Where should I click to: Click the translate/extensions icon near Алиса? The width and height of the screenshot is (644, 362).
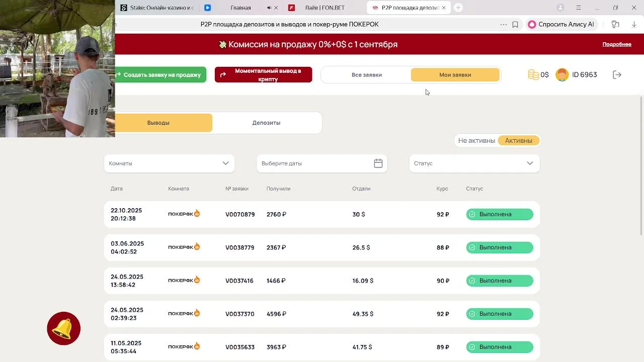615,25
